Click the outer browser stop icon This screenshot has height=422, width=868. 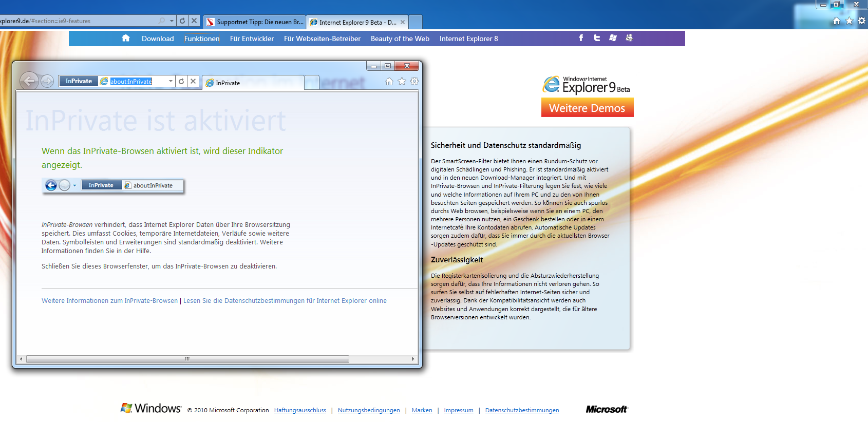tap(194, 21)
